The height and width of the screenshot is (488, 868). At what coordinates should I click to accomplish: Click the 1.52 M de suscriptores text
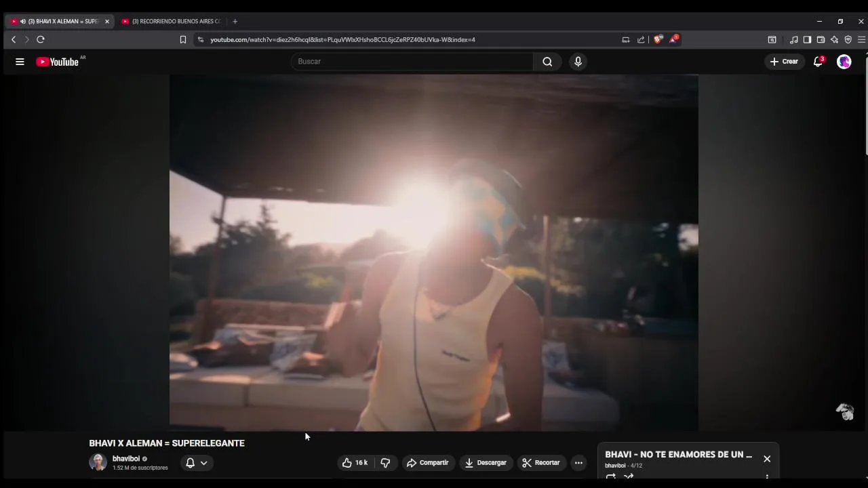(140, 468)
